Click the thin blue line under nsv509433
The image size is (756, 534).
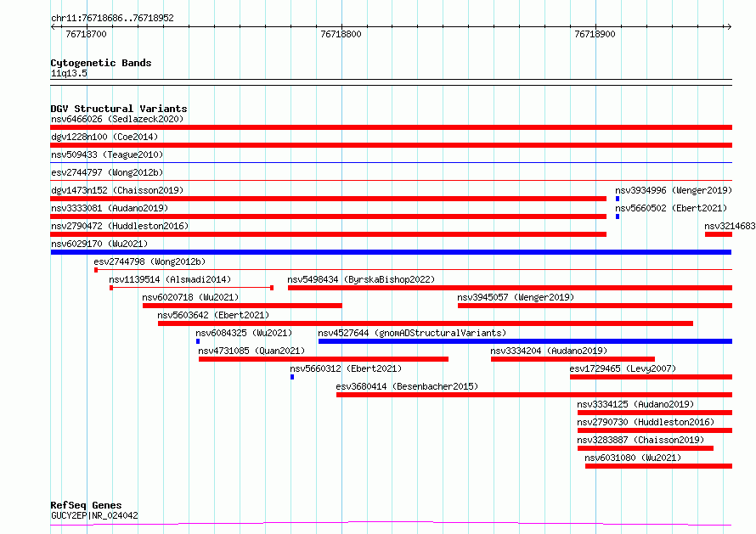coord(391,163)
